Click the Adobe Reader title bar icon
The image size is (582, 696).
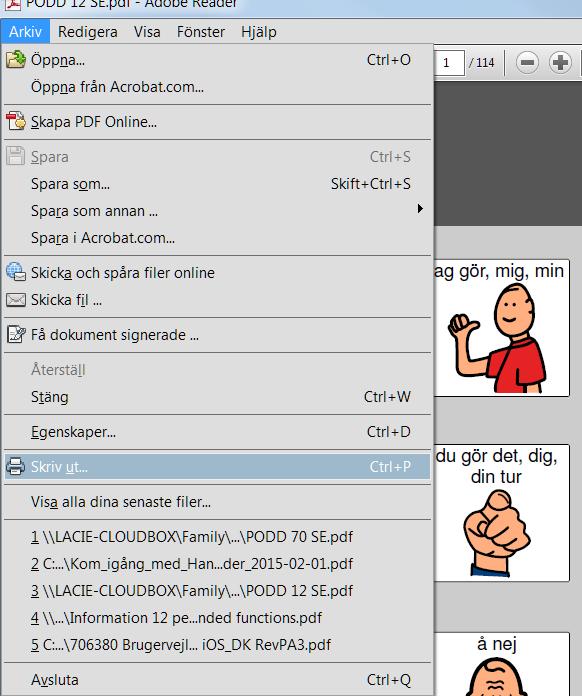(x=14, y=5)
